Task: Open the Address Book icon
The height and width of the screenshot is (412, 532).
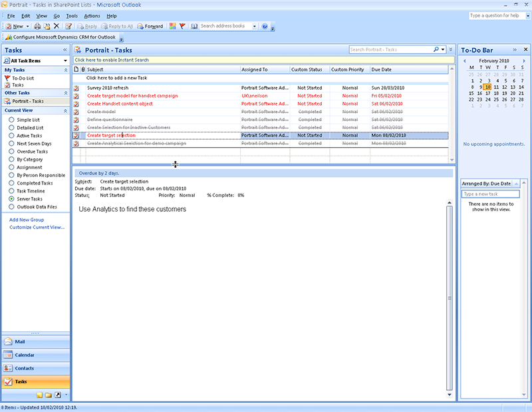Action: tap(194, 26)
